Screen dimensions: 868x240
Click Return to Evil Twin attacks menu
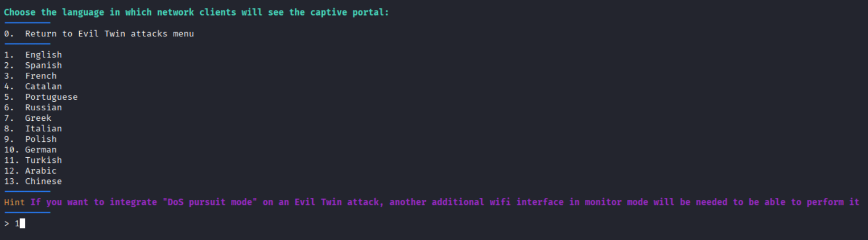[109, 34]
